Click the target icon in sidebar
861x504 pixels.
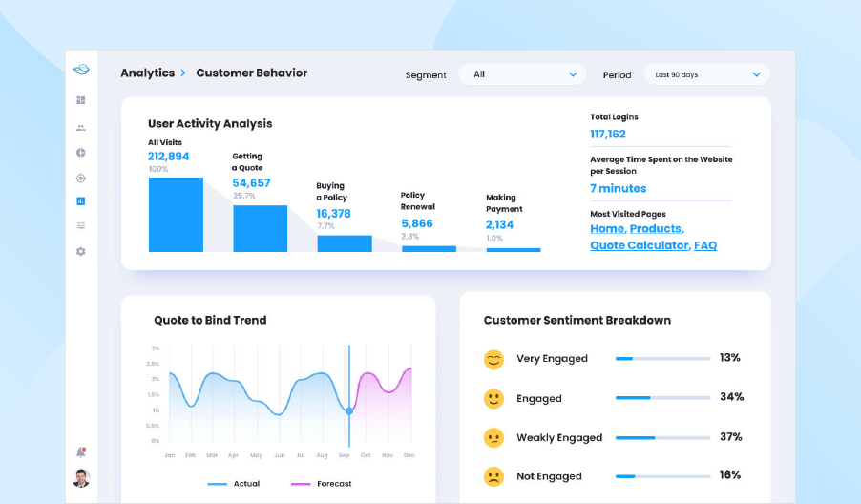pyautogui.click(x=81, y=178)
